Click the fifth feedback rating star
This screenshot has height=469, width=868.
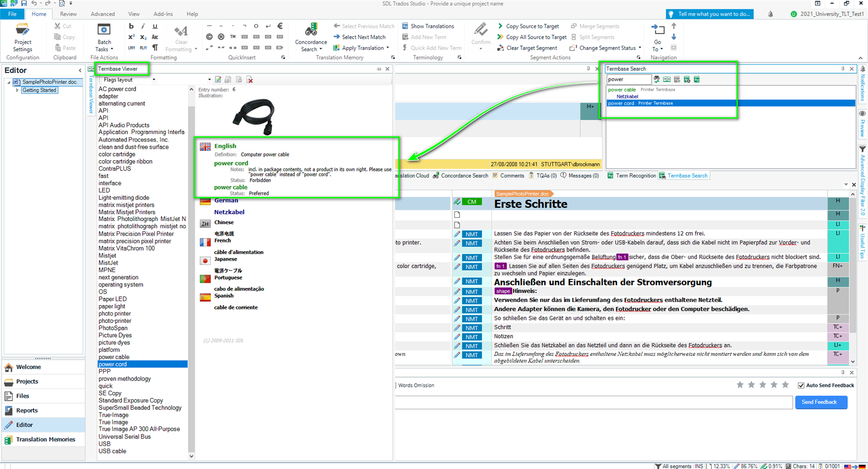785,385
